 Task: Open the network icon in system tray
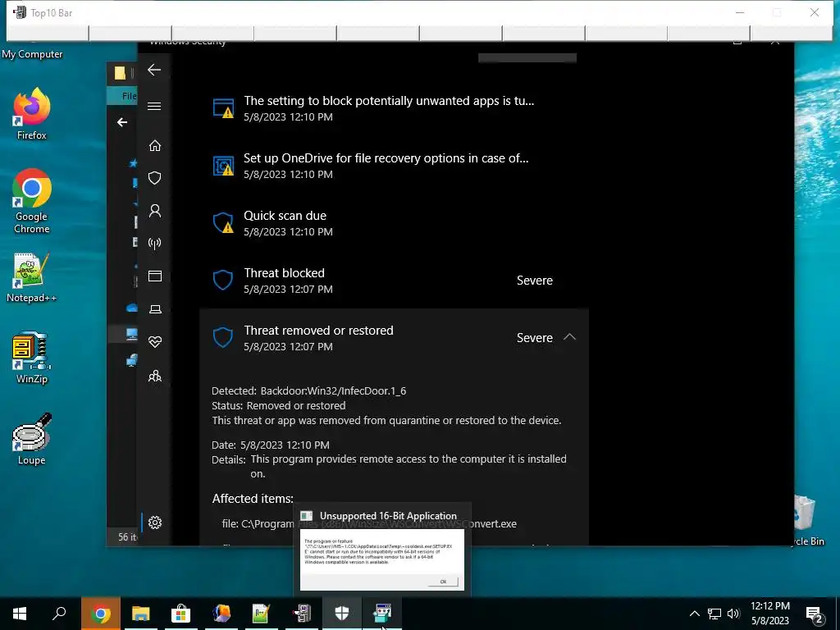pyautogui.click(x=714, y=614)
